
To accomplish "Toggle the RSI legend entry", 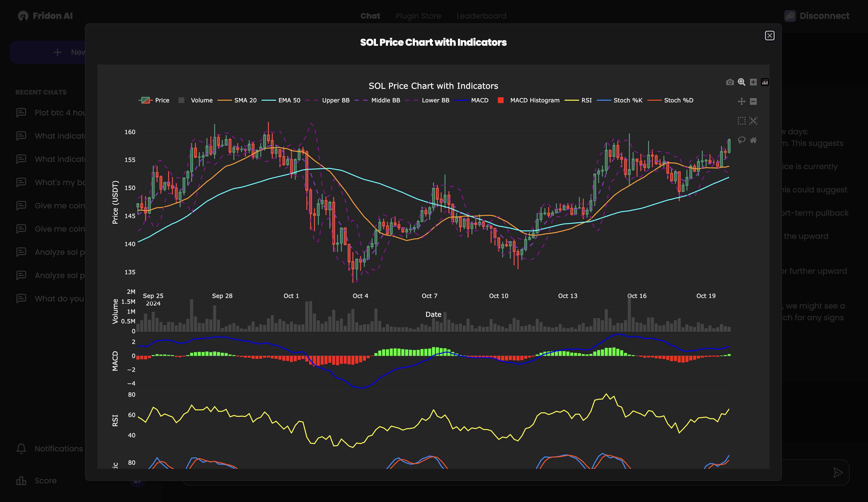I will pyautogui.click(x=586, y=100).
